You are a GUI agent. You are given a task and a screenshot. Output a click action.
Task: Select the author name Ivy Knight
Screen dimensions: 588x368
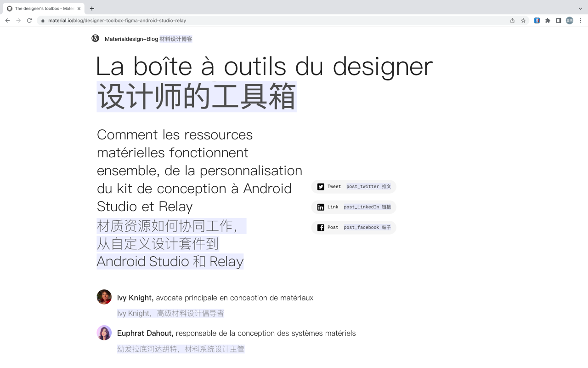tap(135, 298)
